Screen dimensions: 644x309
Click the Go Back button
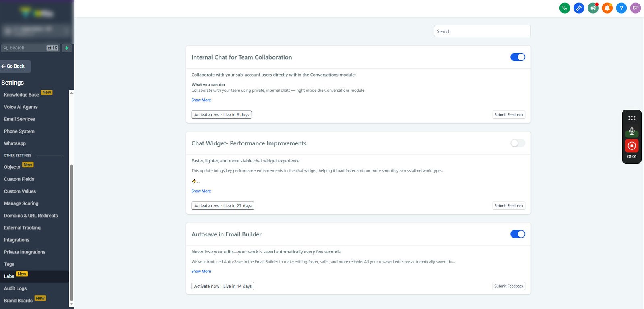click(x=15, y=66)
